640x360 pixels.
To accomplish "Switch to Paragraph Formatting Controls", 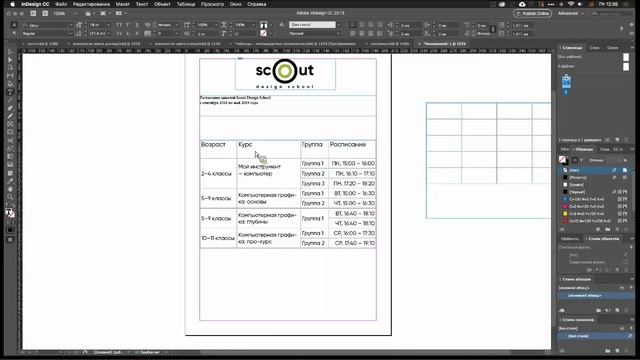I will point(14,33).
